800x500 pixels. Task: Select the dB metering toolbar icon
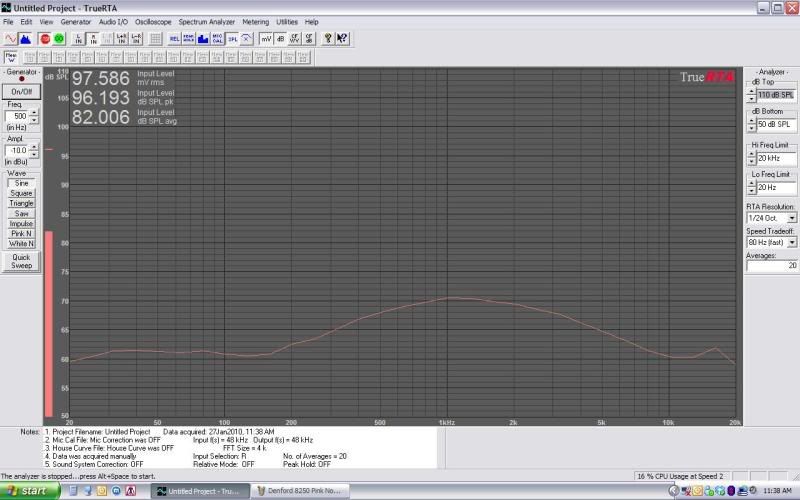click(x=280, y=39)
